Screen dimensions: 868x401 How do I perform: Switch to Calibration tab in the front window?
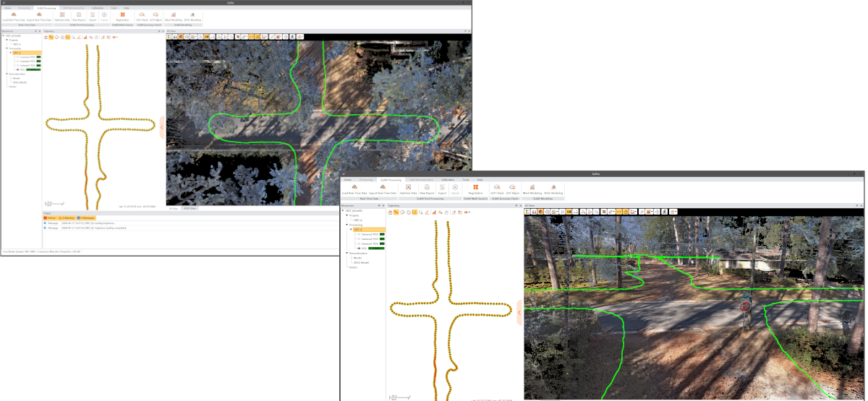tap(447, 179)
